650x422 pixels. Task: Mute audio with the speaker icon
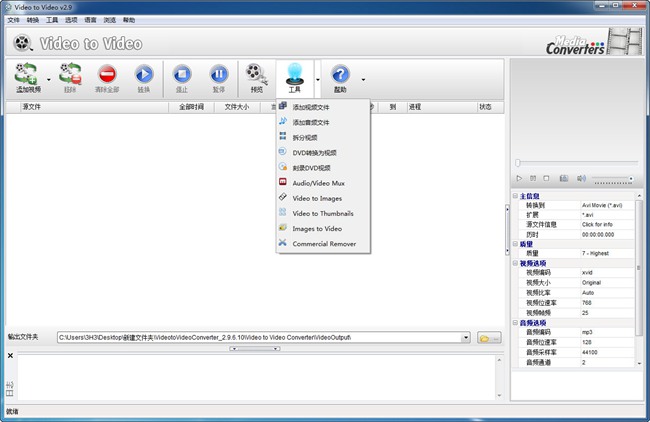click(x=581, y=178)
